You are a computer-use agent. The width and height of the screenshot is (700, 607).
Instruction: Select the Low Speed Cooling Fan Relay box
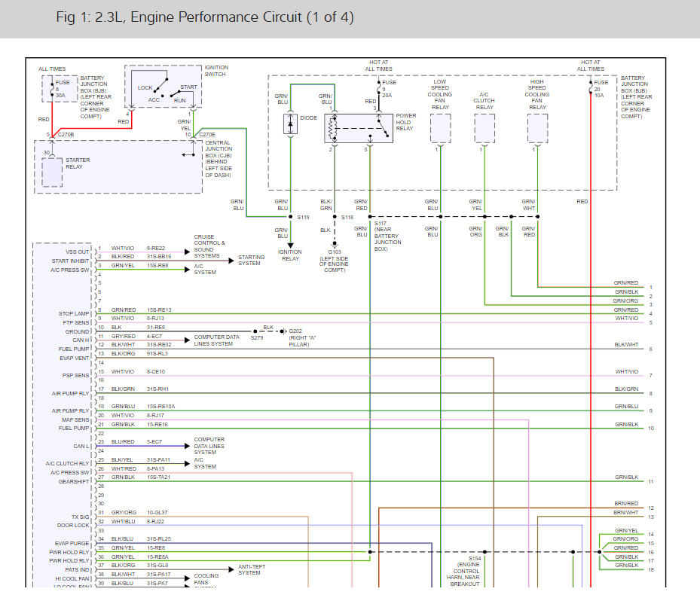[x=440, y=128]
